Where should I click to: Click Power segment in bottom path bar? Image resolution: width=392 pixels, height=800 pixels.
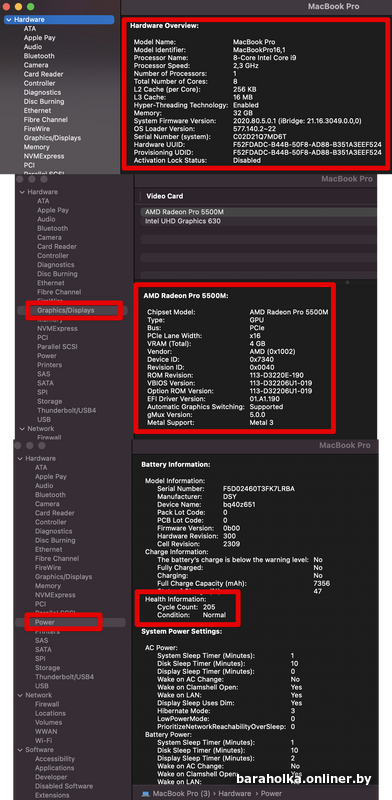[271, 793]
